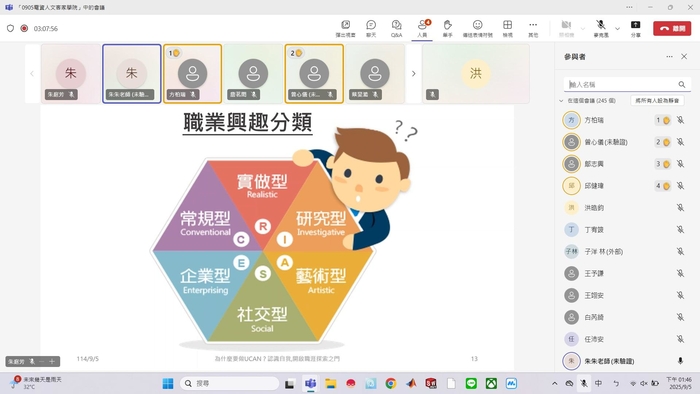Click the meeting shield security icon

(10, 29)
